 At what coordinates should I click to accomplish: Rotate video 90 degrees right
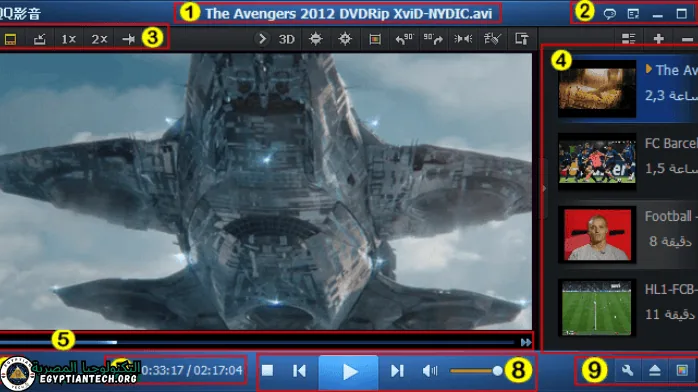pyautogui.click(x=433, y=39)
